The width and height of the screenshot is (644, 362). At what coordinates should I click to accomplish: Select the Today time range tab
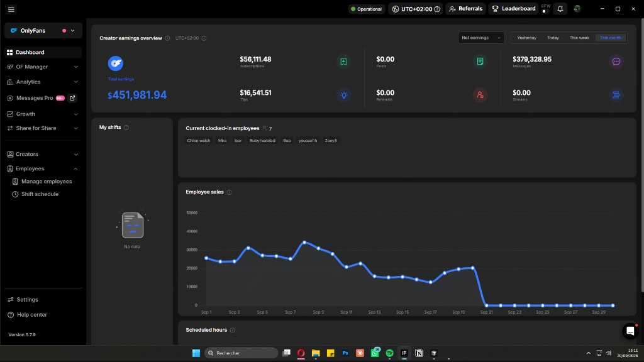coord(553,38)
